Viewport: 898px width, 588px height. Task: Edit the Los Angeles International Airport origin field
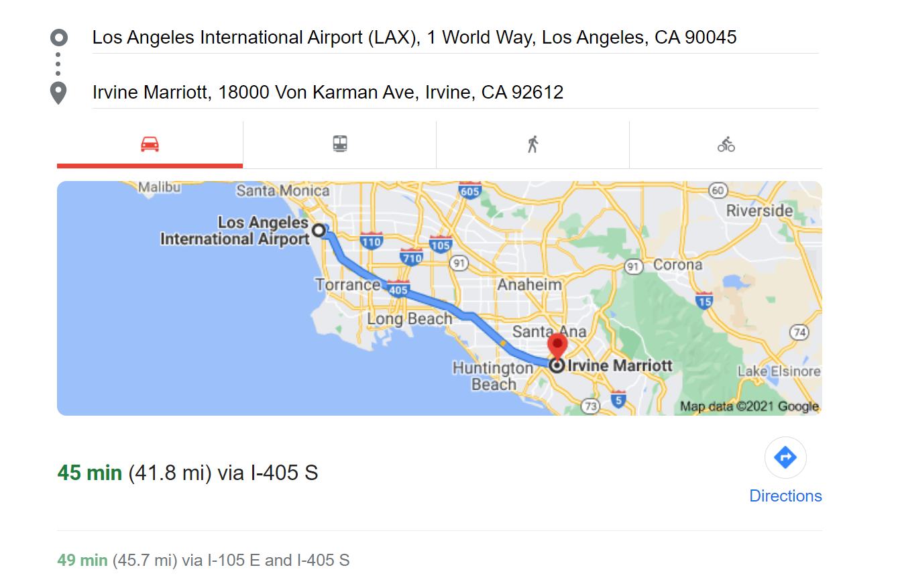click(x=455, y=38)
